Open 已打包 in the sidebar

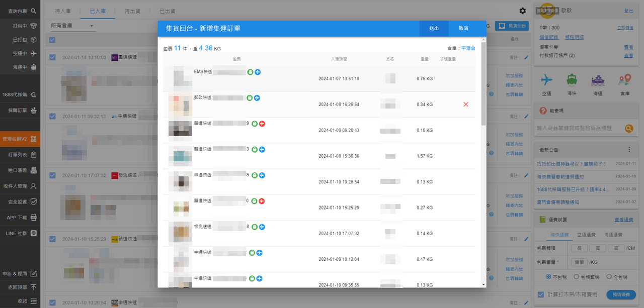(x=20, y=39)
